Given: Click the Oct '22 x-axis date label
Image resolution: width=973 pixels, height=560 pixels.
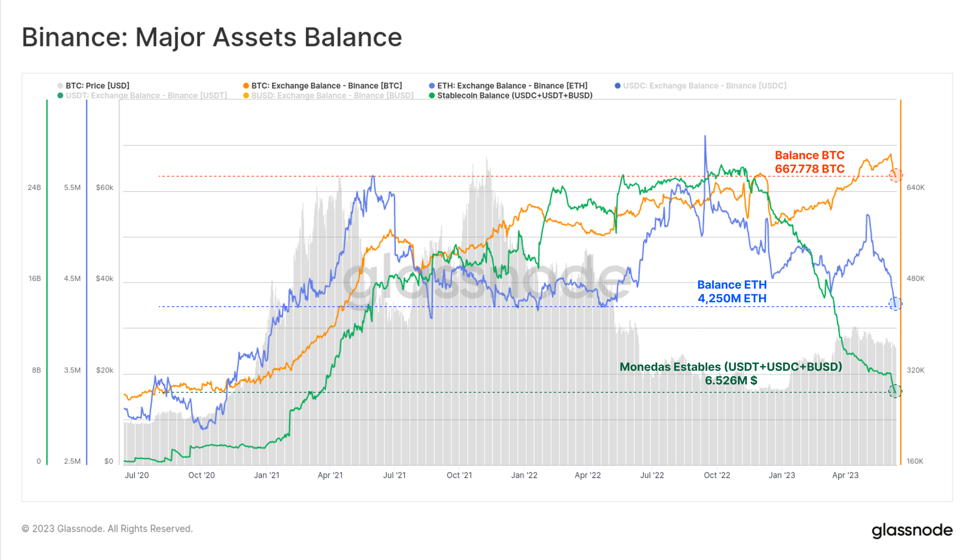Looking at the screenshot, I should (717, 475).
